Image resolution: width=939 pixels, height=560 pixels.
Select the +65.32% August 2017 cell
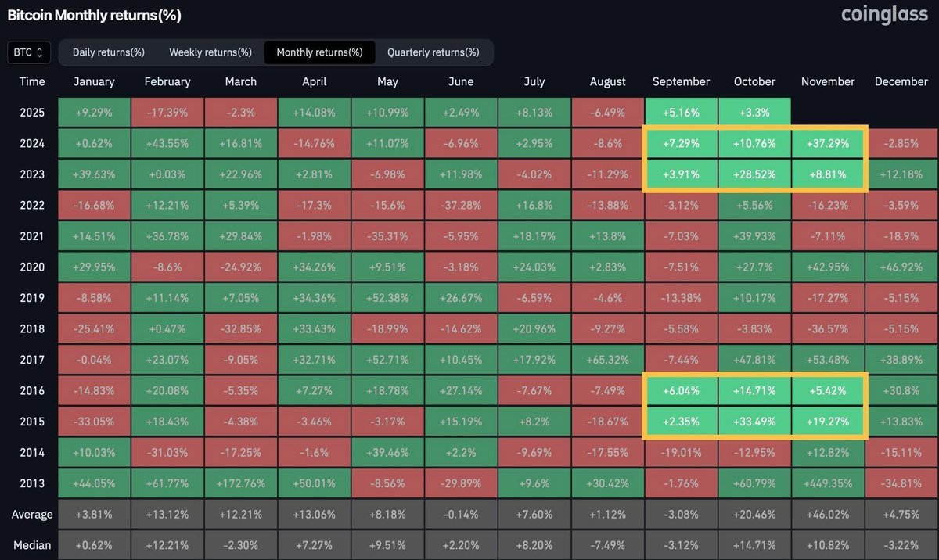607,359
